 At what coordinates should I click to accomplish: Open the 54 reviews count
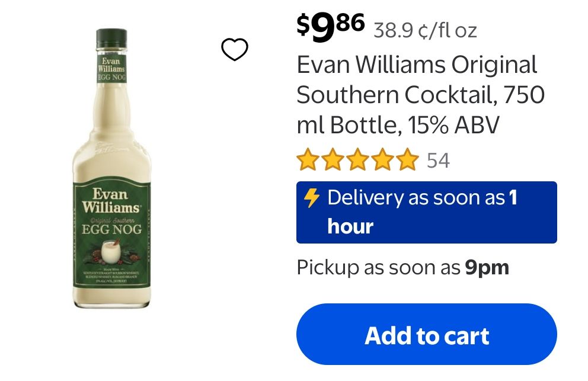(438, 161)
